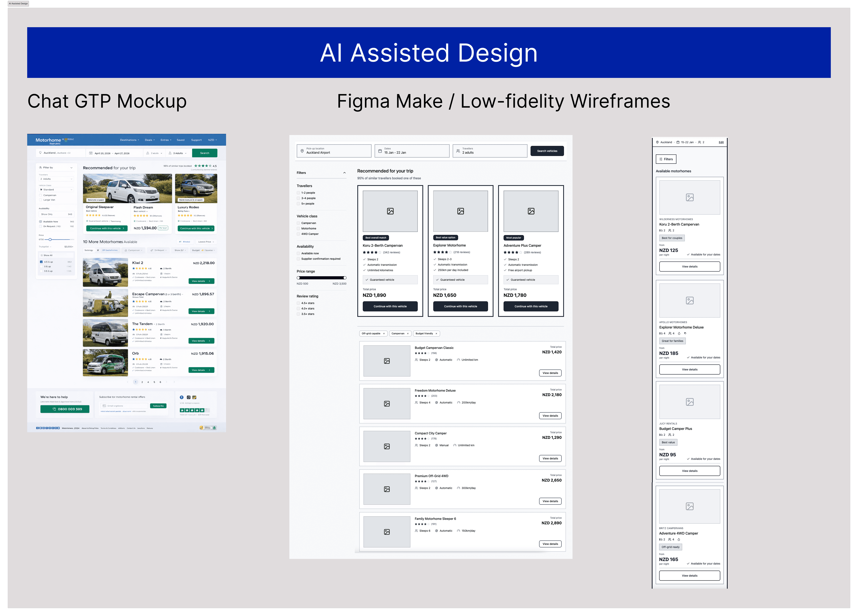Remove the Budget friendly filter chip
Image resolution: width=858 pixels, height=616 pixels.
pos(436,334)
